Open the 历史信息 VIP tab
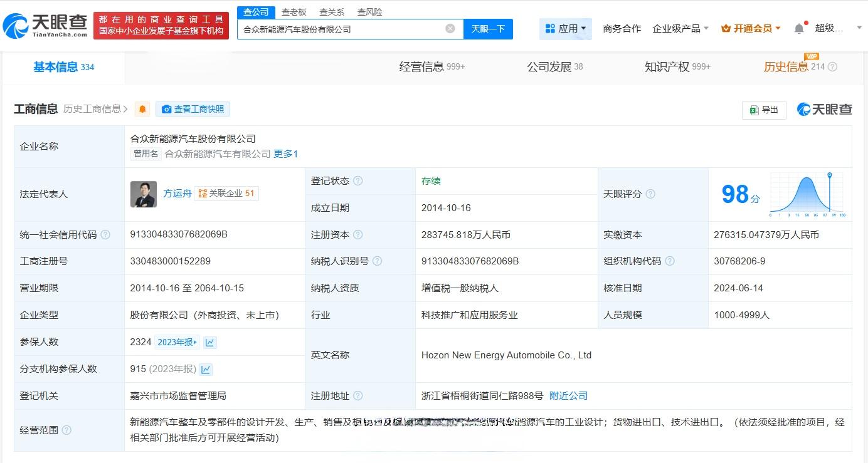868x463 pixels. pyautogui.click(x=794, y=67)
